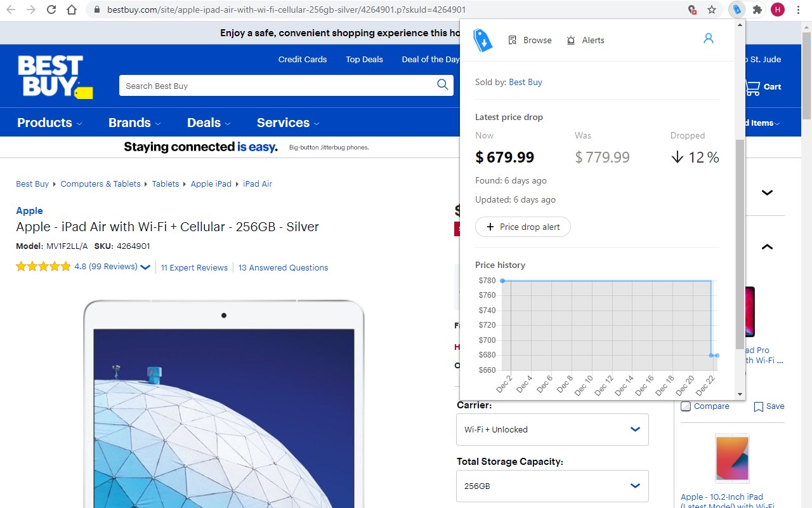Click the Best Buy seller link
The height and width of the screenshot is (508, 812).
(x=525, y=82)
